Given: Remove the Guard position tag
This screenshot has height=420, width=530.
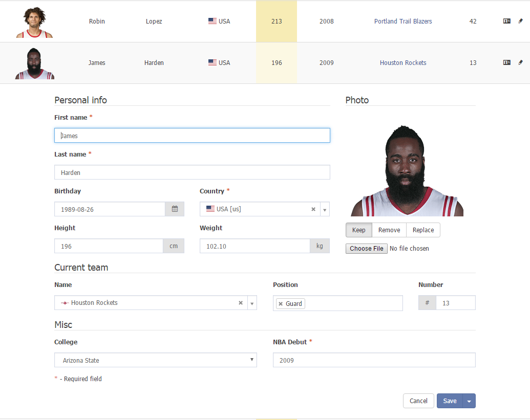Looking at the screenshot, I should pyautogui.click(x=281, y=304).
